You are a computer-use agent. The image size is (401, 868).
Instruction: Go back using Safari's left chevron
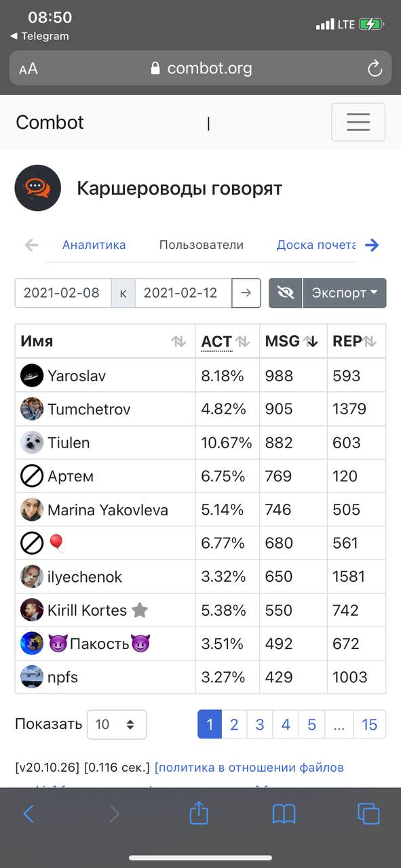(x=28, y=813)
